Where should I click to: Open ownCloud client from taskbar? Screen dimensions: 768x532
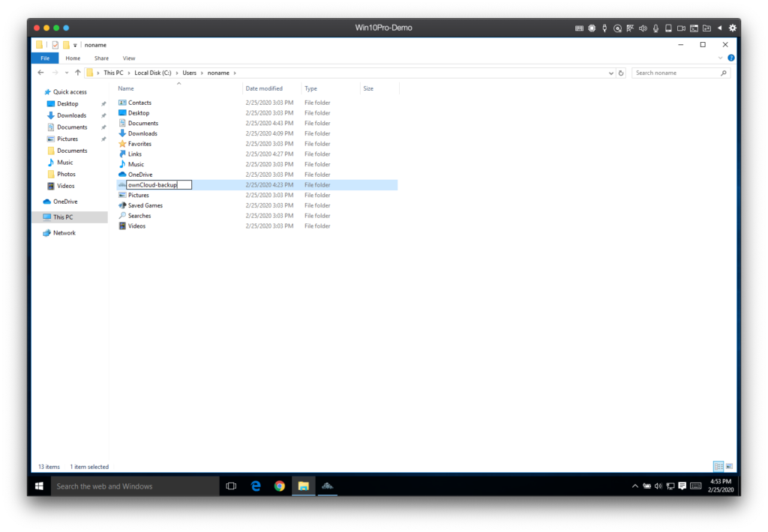pyautogui.click(x=328, y=486)
